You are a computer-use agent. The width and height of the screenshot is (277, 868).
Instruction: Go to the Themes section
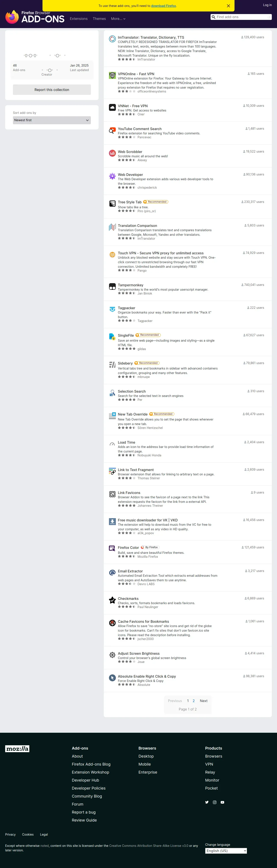[99, 19]
